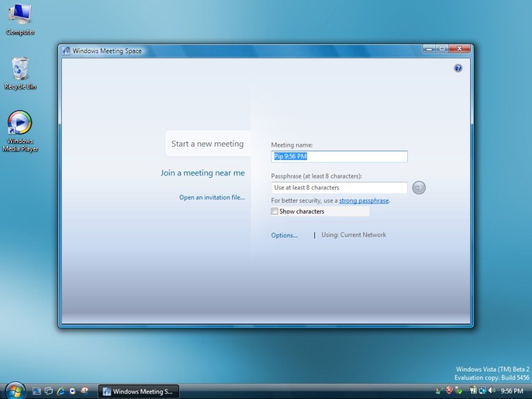Launch Internet Explorer from Quick Launch
The image size is (532, 399).
(x=61, y=391)
